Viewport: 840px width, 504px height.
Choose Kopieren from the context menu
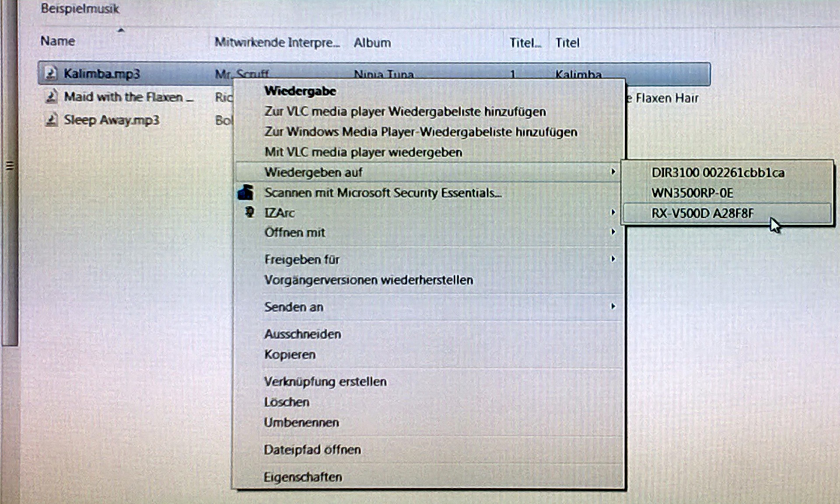coord(290,354)
